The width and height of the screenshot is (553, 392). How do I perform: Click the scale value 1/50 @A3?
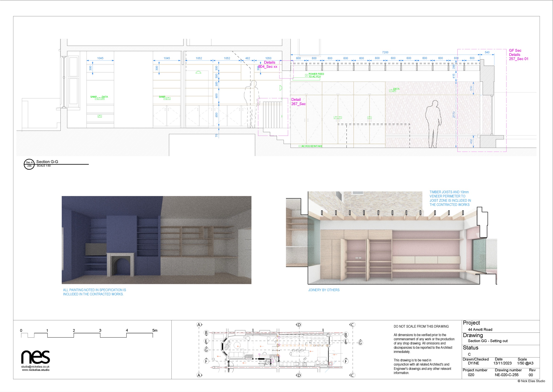(525, 363)
